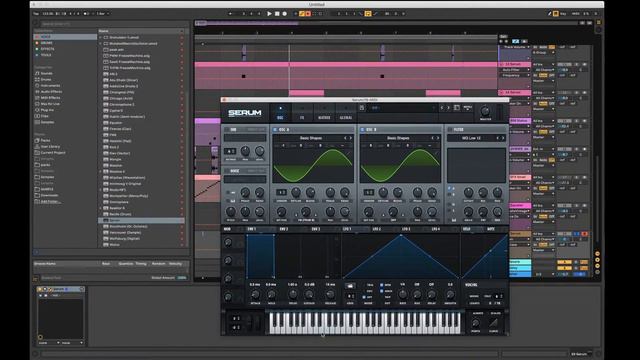Screen dimensions: 640x360
Task: Go to next Serum preset arrow
Action: pos(448,108)
